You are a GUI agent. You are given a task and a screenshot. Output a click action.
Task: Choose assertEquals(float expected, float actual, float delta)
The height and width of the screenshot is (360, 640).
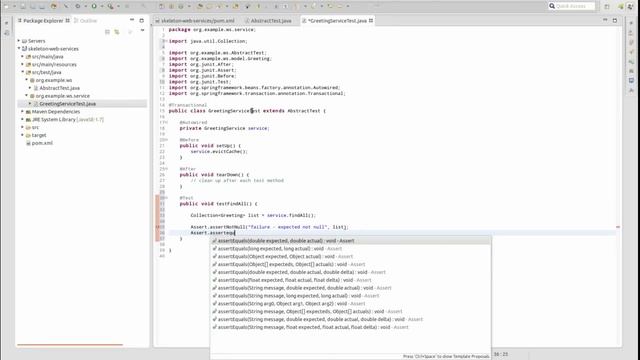point(351,280)
